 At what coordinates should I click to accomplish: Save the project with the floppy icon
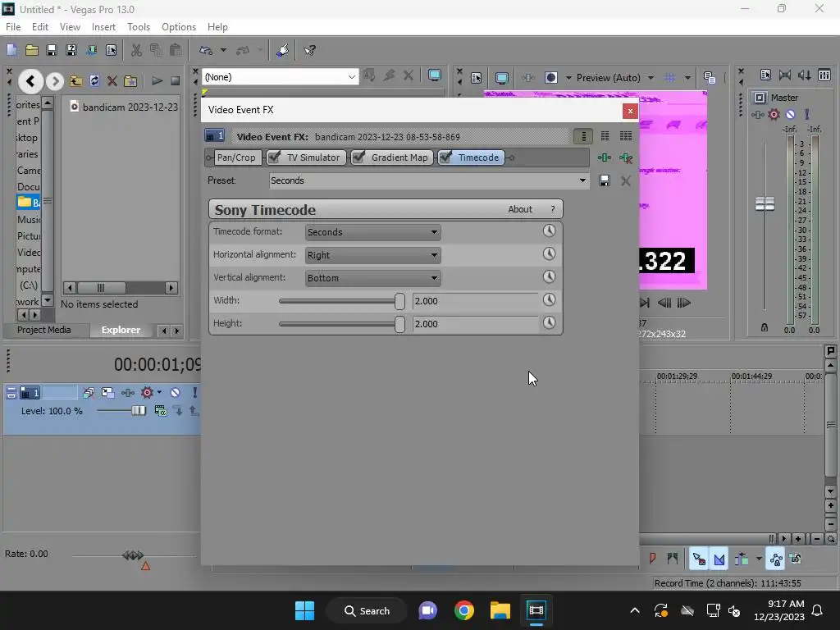(x=52, y=50)
